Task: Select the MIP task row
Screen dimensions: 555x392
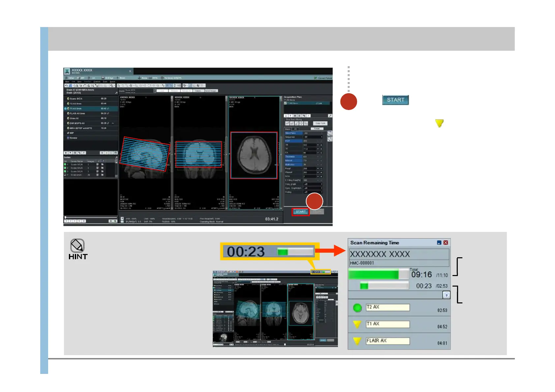Action: pos(91,133)
